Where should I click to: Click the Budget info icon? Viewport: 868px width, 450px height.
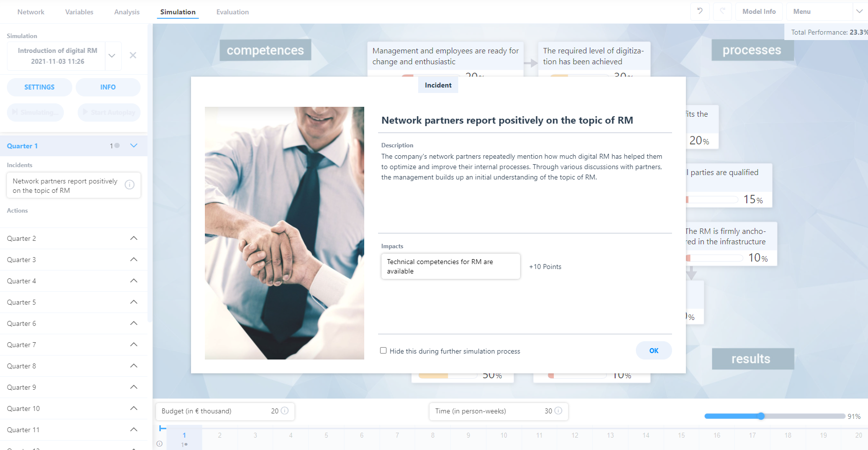[x=285, y=411]
